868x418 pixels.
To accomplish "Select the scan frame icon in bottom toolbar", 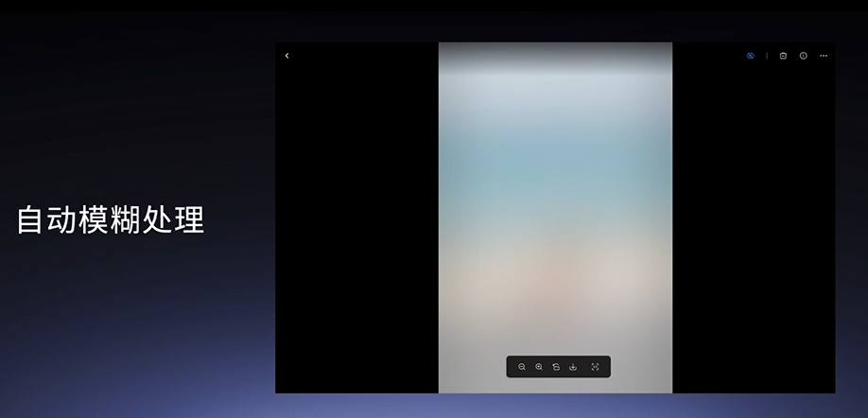I will tap(595, 367).
